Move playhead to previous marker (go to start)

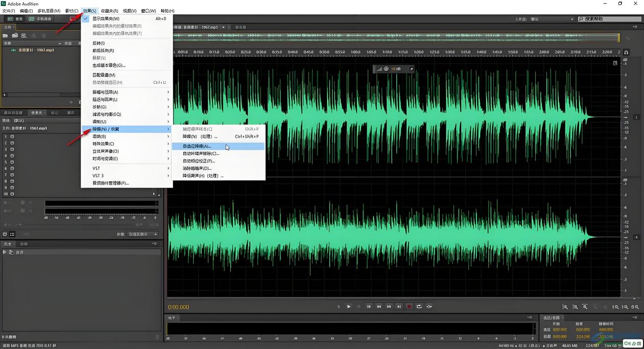tap(369, 307)
